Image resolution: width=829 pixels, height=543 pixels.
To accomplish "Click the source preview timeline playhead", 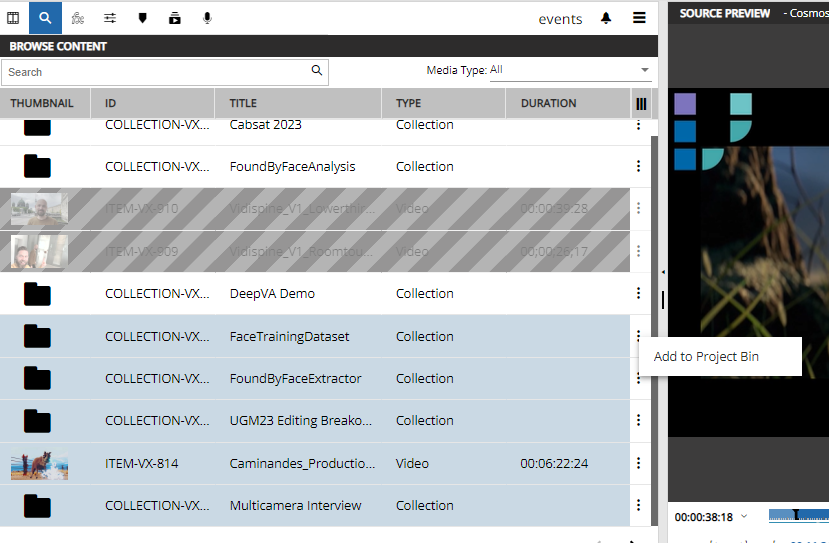I will 796,516.
